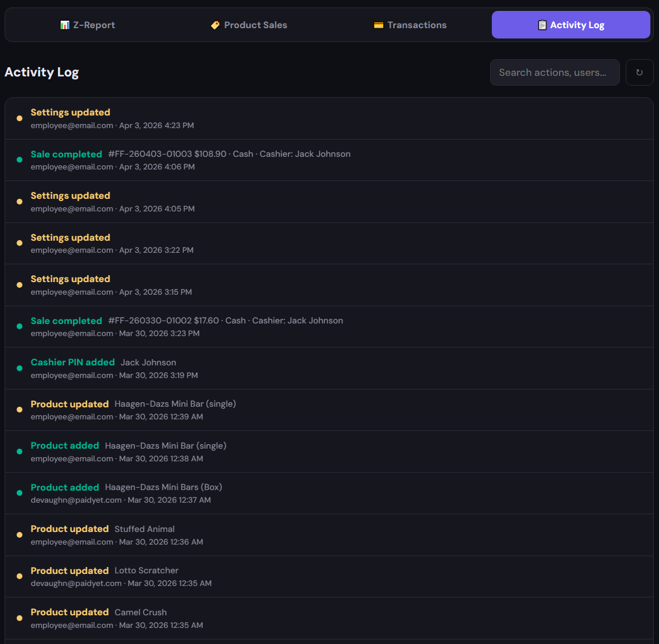Click Product updated Stuffed Animal entry

pyautogui.click(x=329, y=535)
